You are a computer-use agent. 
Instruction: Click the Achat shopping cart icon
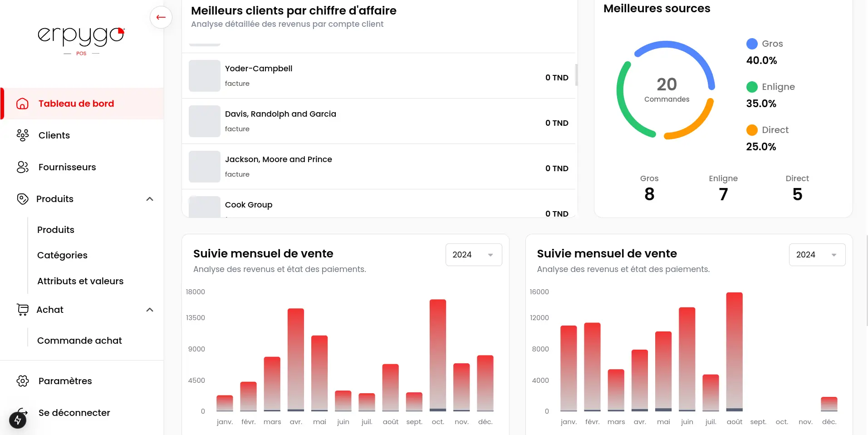coord(22,310)
